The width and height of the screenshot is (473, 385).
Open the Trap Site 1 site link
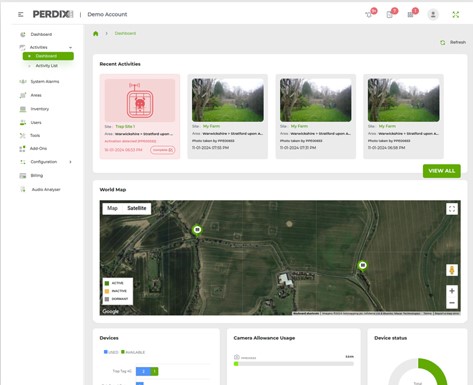click(125, 126)
